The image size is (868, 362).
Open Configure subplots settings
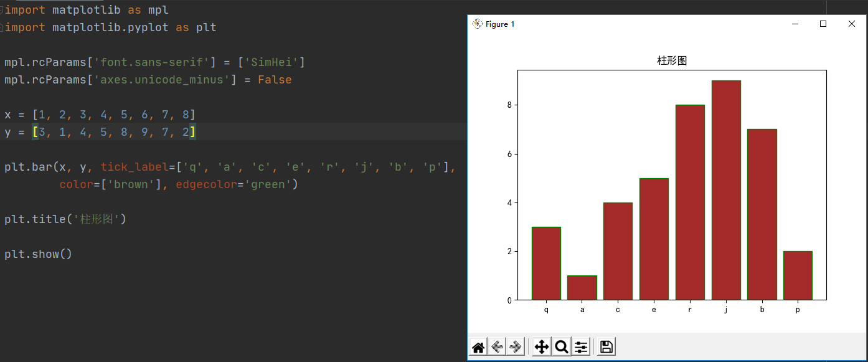click(x=580, y=347)
